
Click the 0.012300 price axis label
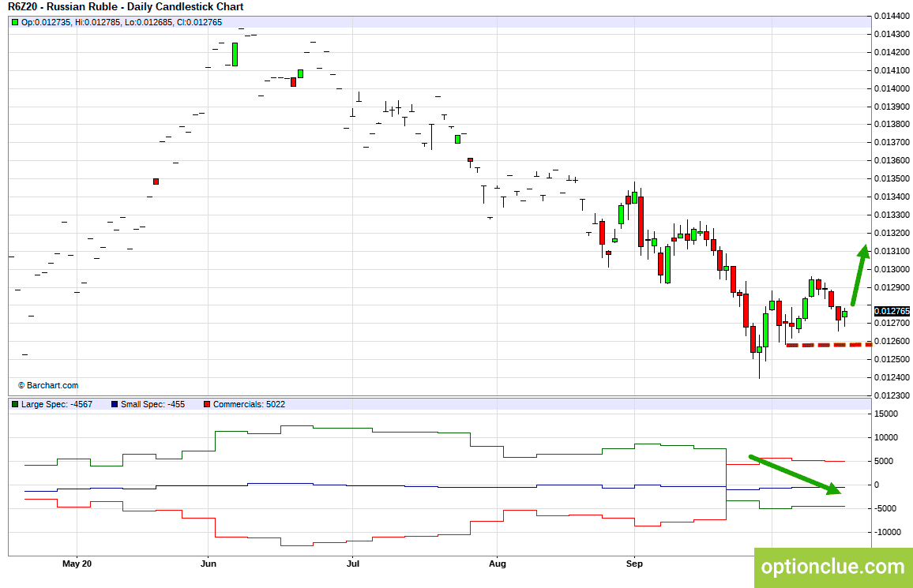pos(892,395)
